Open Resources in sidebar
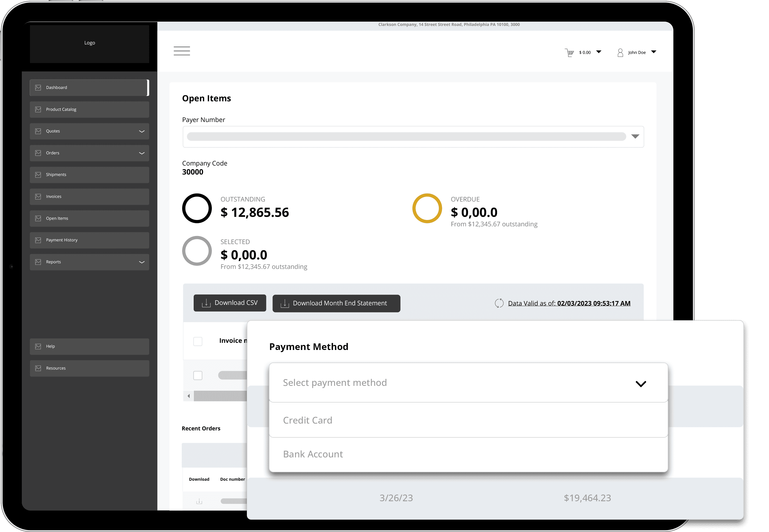769x532 pixels. pyautogui.click(x=89, y=368)
